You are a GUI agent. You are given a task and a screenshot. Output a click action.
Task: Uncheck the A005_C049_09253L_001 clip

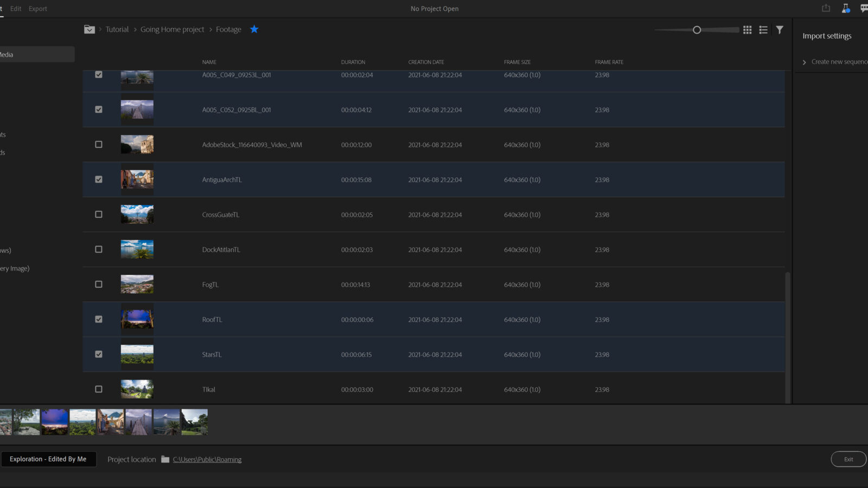99,75
